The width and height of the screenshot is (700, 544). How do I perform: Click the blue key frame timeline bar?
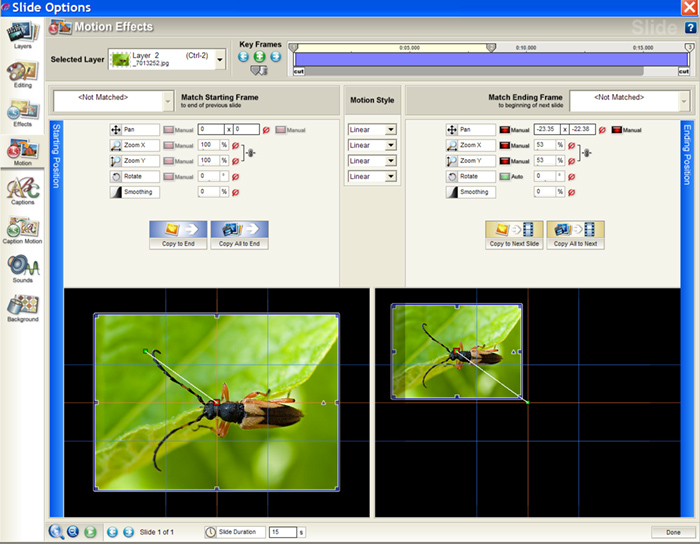(491, 59)
